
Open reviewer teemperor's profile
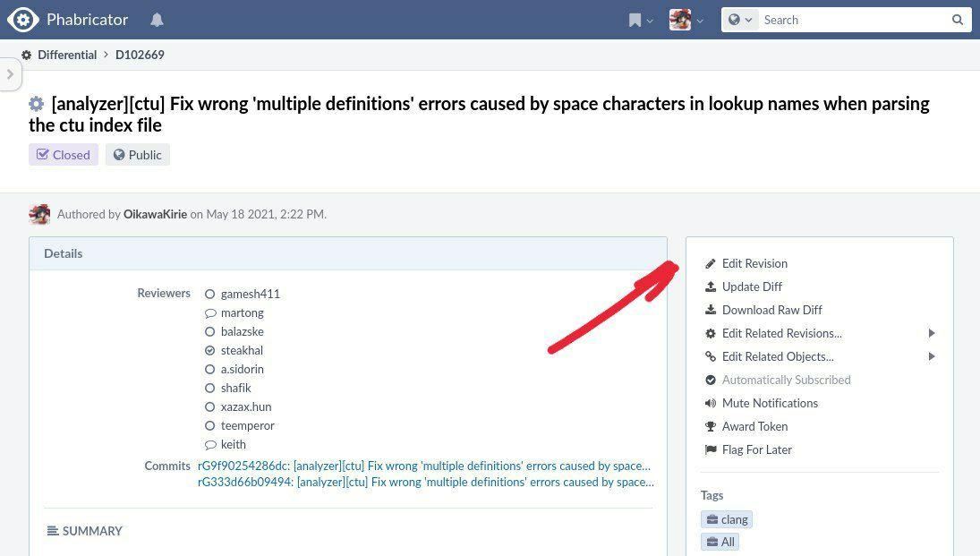coord(248,425)
